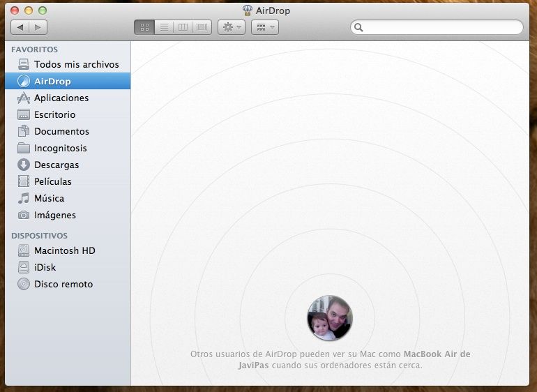Open the arrange items dropdown
This screenshot has width=537, height=392.
point(264,27)
